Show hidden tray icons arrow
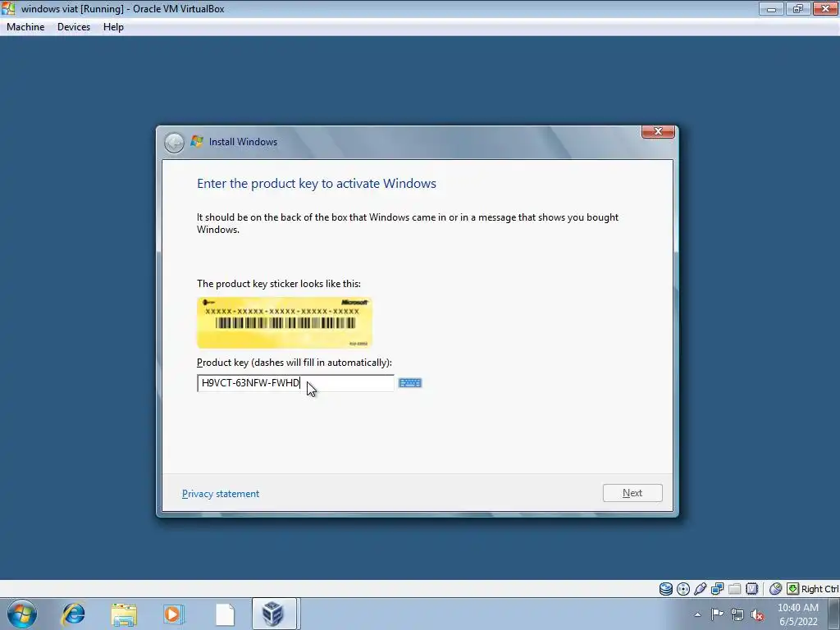840x630 pixels. click(697, 614)
